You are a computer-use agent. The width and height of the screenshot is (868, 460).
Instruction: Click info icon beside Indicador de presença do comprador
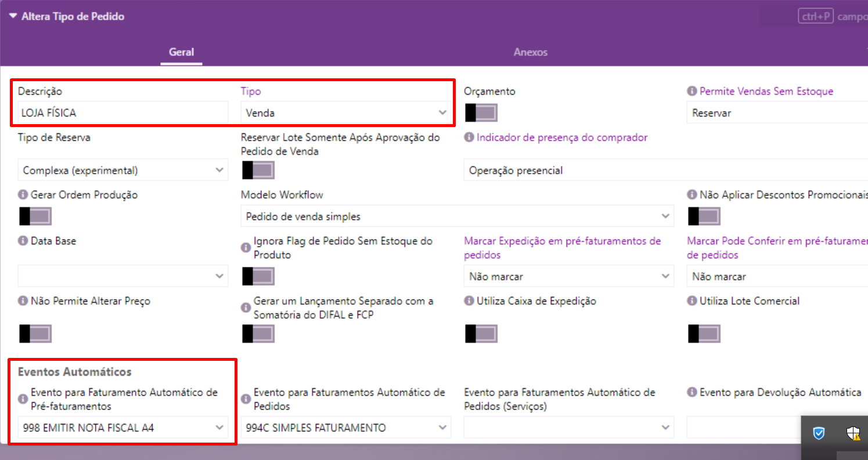click(469, 137)
